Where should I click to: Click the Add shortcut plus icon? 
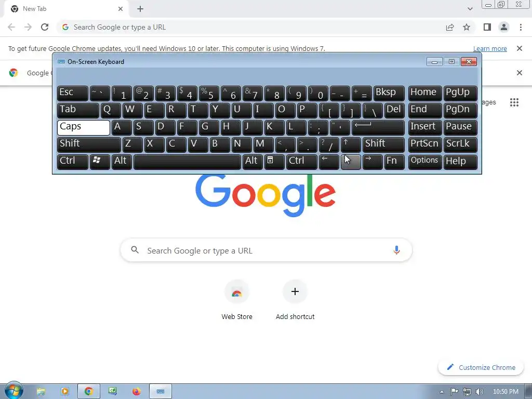coord(295,291)
